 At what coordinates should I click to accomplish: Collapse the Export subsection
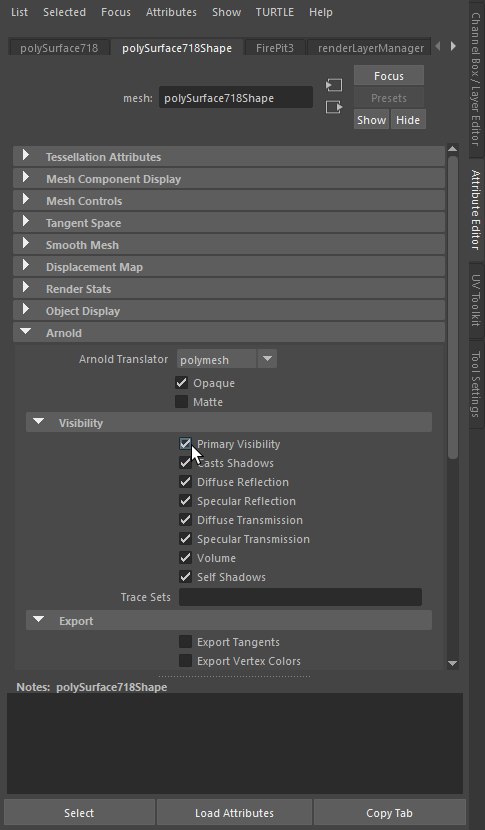229,620
